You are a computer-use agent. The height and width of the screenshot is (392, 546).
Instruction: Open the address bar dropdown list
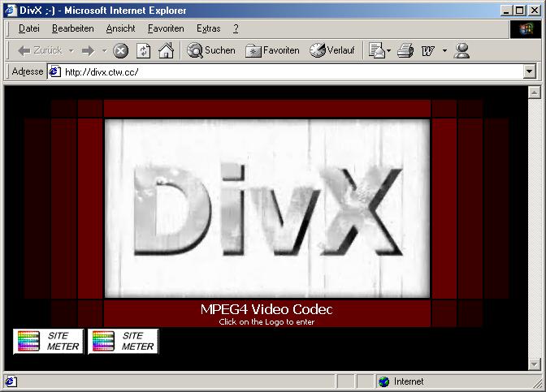530,71
